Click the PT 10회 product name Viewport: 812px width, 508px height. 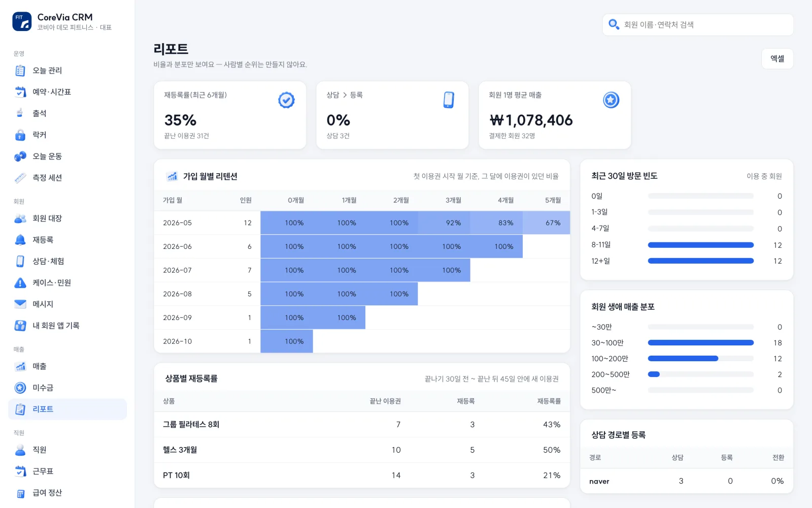click(x=176, y=475)
